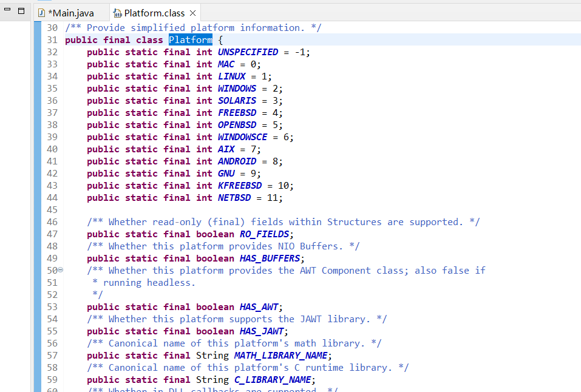581x392 pixels.
Task: Click the class file icon on Platform.class tab
Action: pyautogui.click(x=119, y=12)
